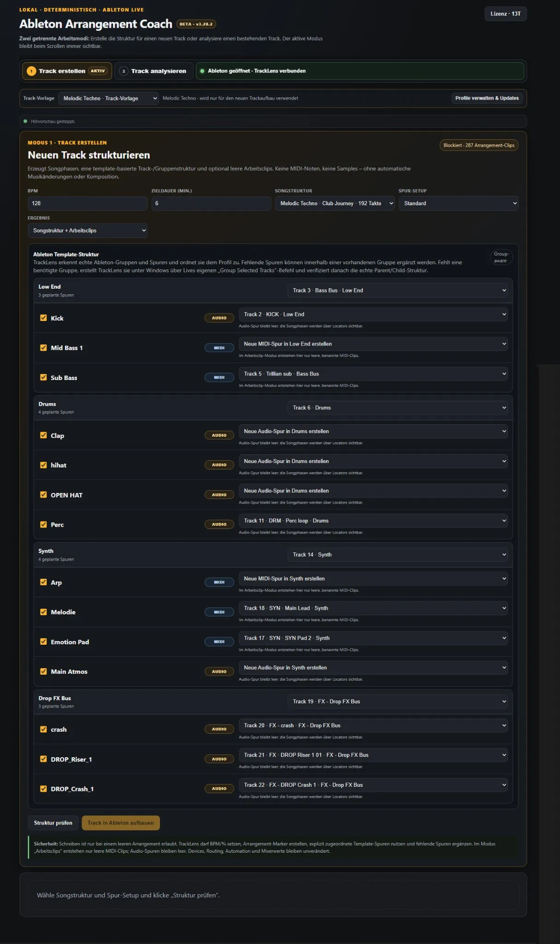Click Blockiert 287 Arrangement-Clips badge
The image size is (560, 944).
[479, 145]
